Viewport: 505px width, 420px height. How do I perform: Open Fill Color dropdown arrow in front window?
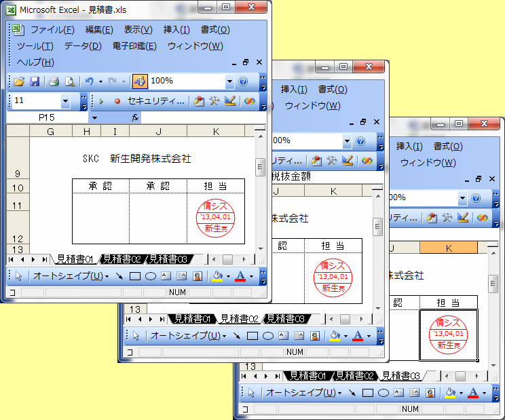coord(228,276)
